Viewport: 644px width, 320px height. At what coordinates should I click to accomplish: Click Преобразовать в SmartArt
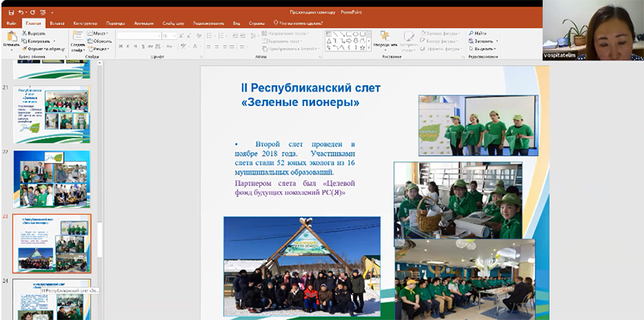click(x=291, y=49)
